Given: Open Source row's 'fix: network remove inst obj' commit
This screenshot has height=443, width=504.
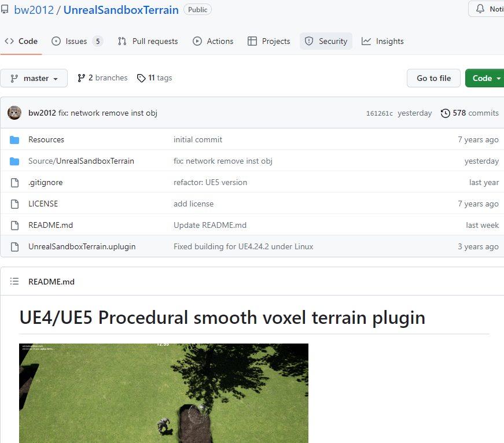Looking at the screenshot, I should 223,161.
